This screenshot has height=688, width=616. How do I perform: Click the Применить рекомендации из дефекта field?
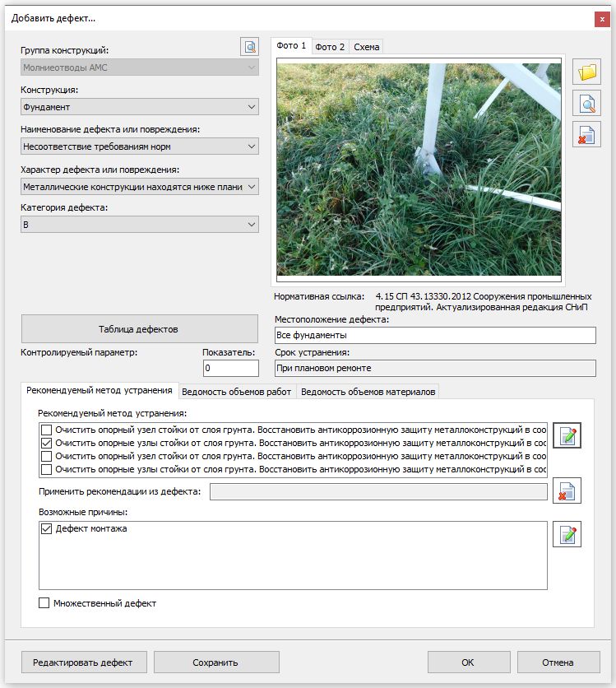[378, 491]
